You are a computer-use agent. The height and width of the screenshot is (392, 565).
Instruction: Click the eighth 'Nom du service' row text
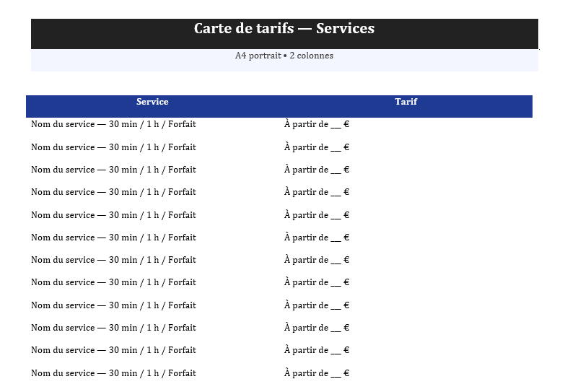click(113, 282)
